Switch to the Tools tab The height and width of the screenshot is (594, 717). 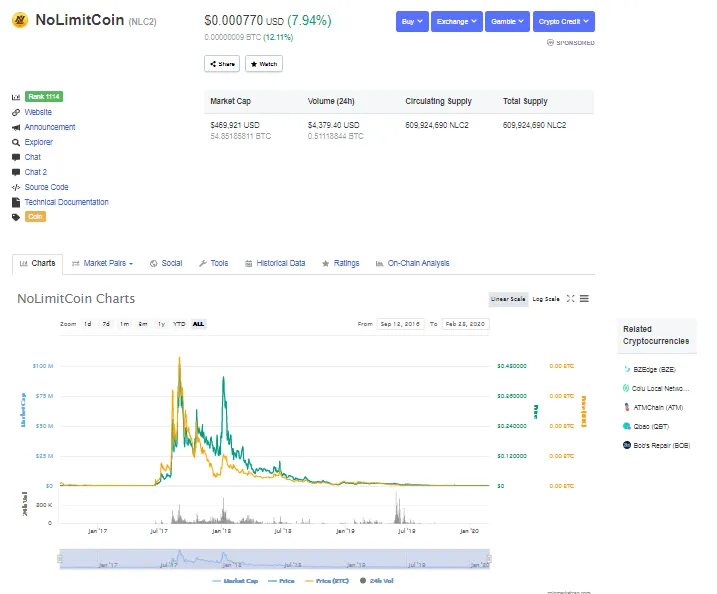pyautogui.click(x=214, y=263)
